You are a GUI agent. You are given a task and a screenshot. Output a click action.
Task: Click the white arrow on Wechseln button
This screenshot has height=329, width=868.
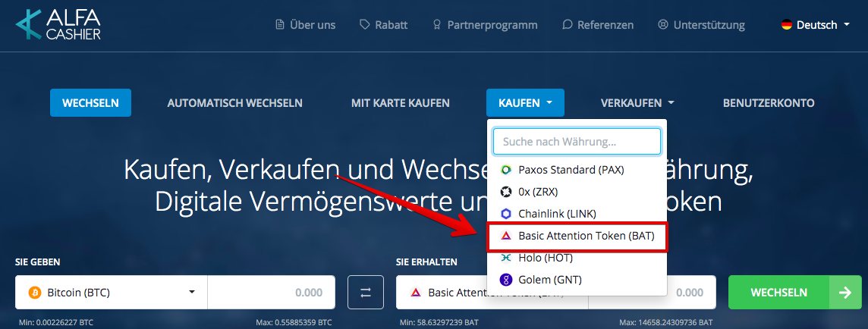tap(845, 293)
